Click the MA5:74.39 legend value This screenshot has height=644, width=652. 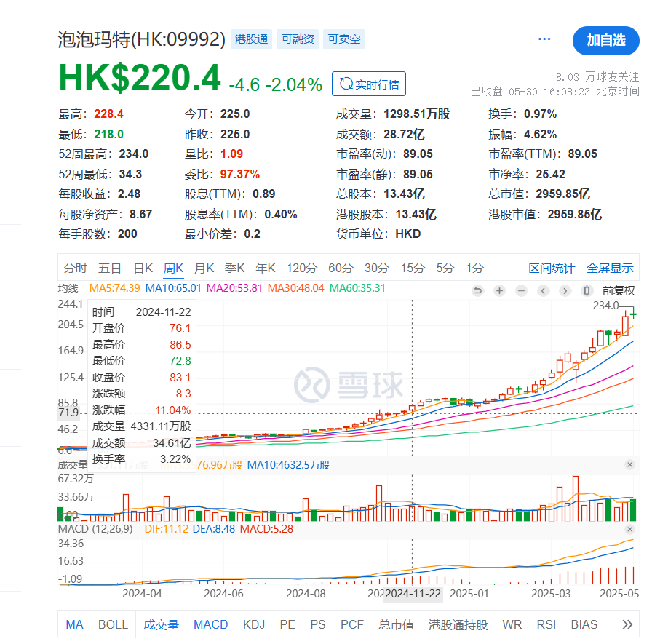pos(114,288)
